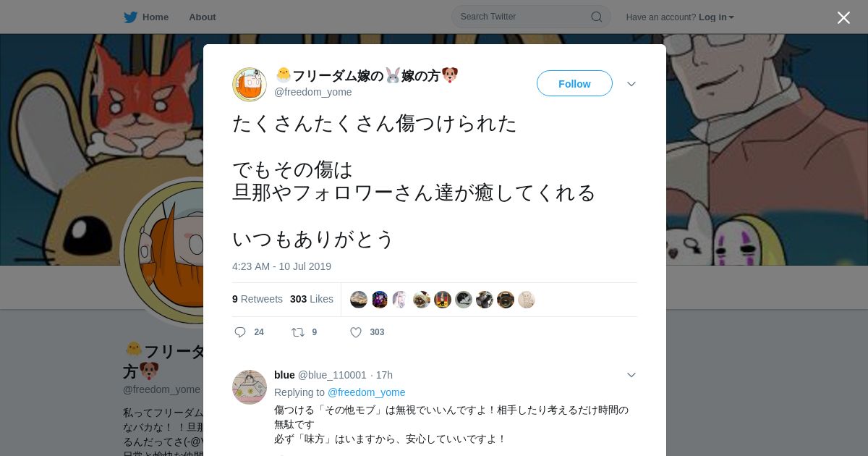868x456 pixels.
Task: Open freedom_yome's profile avatar in tweet
Action: point(250,84)
